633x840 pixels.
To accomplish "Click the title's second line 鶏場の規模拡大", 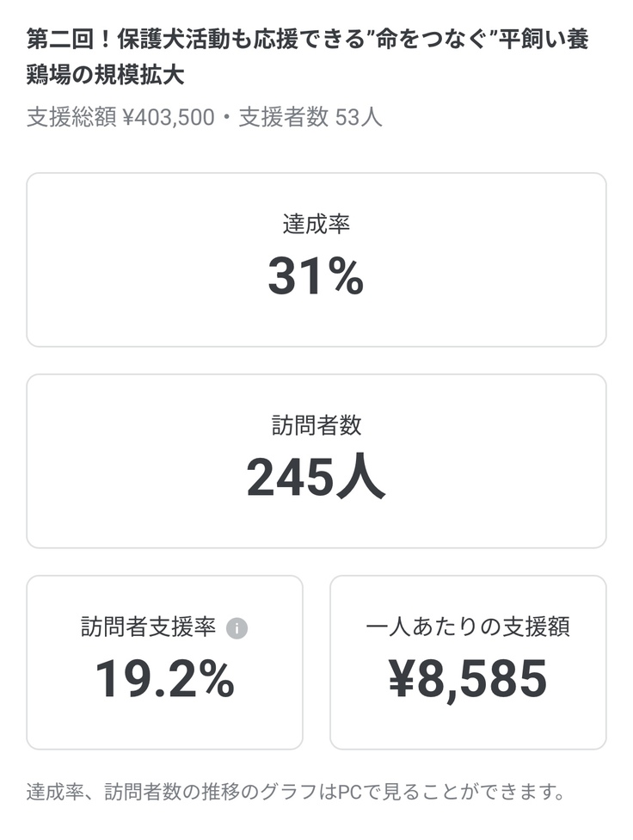I will click(x=105, y=77).
